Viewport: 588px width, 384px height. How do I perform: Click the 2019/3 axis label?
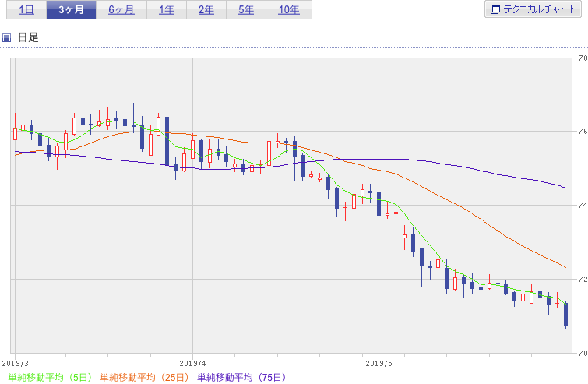[x=15, y=363]
